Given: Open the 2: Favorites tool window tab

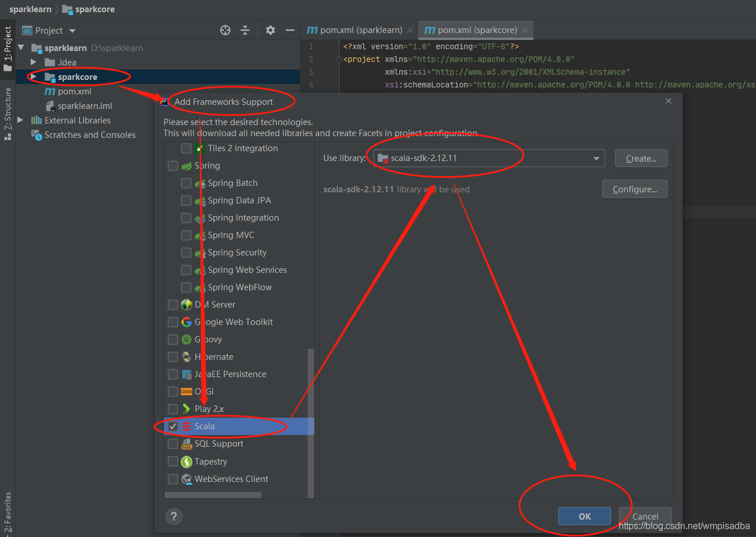Looking at the screenshot, I should [x=8, y=513].
